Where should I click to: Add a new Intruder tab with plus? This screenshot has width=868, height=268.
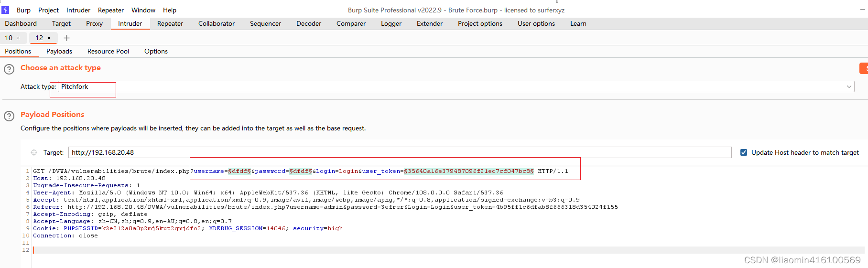(66, 38)
